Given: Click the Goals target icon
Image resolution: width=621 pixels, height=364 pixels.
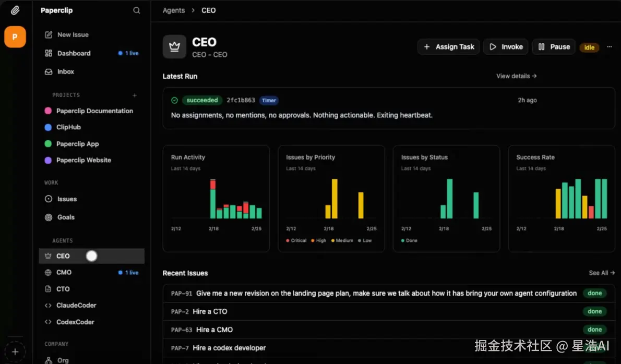Looking at the screenshot, I should [49, 217].
